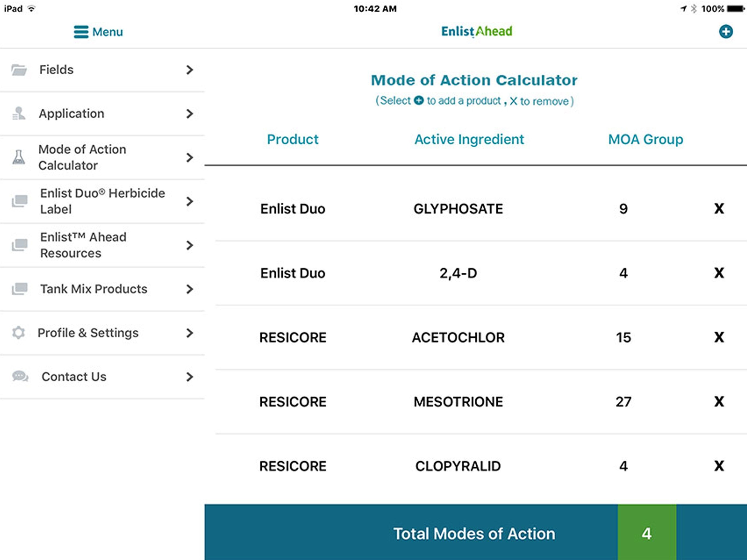747x560 pixels.
Task: Click the Contact Us chat bubble icon
Action: [x=20, y=377]
